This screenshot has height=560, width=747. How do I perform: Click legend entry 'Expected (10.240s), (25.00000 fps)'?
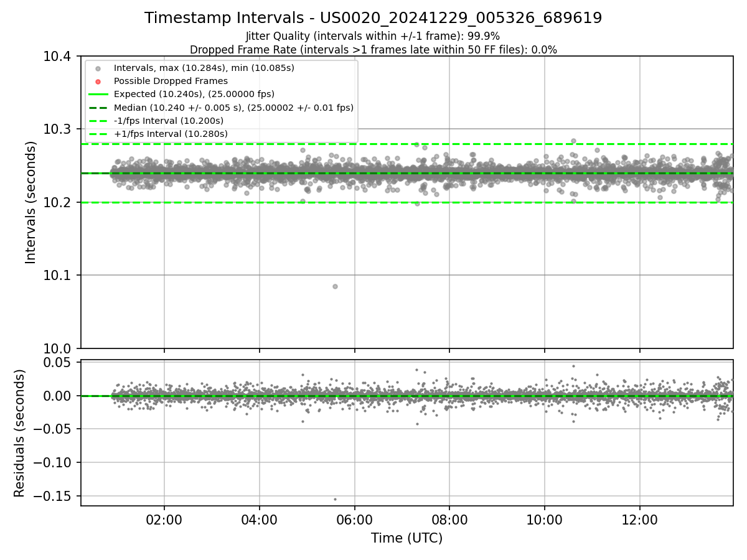194,94
